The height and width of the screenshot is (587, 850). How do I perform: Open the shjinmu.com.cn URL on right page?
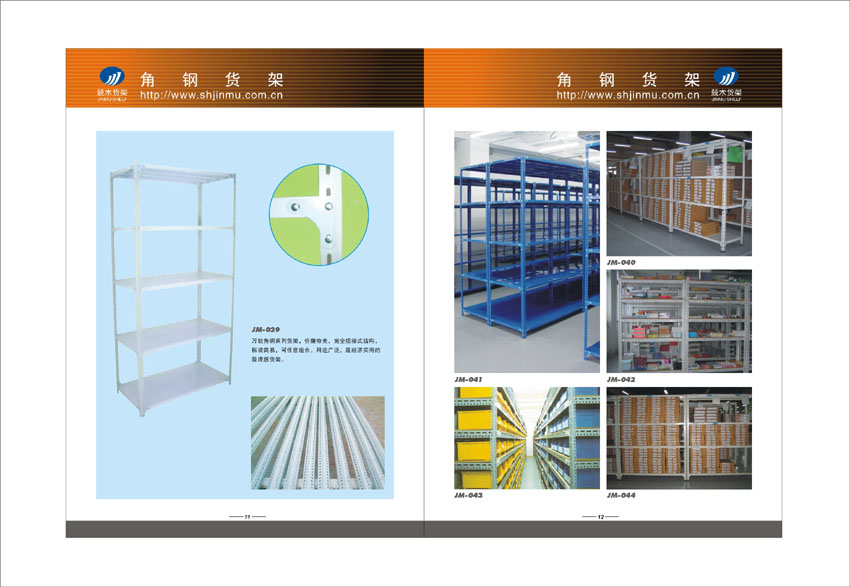[626, 96]
